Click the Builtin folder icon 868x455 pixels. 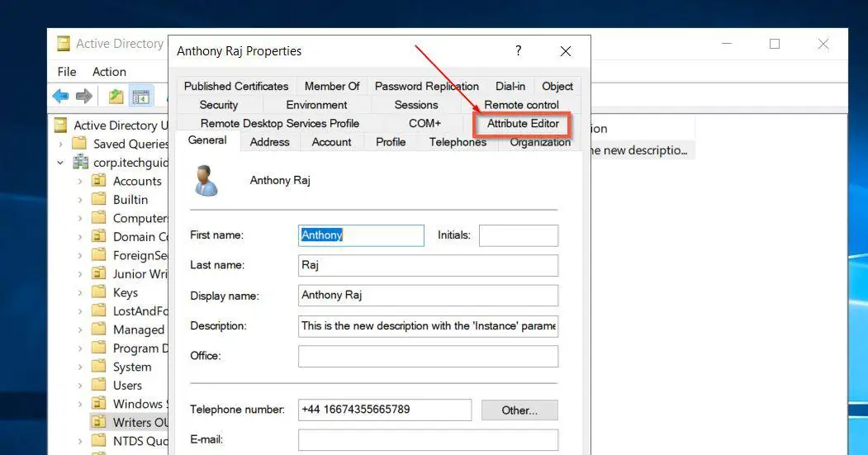pyautogui.click(x=98, y=199)
